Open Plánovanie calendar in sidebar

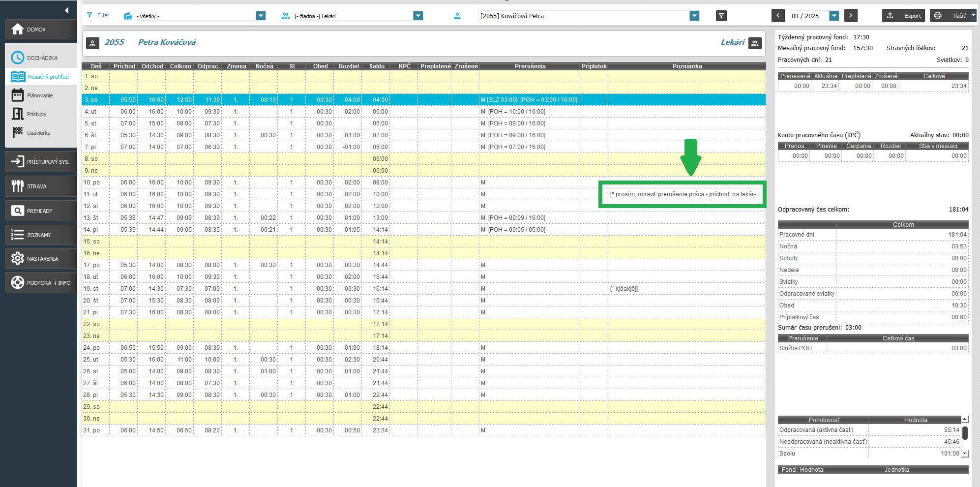point(39,95)
